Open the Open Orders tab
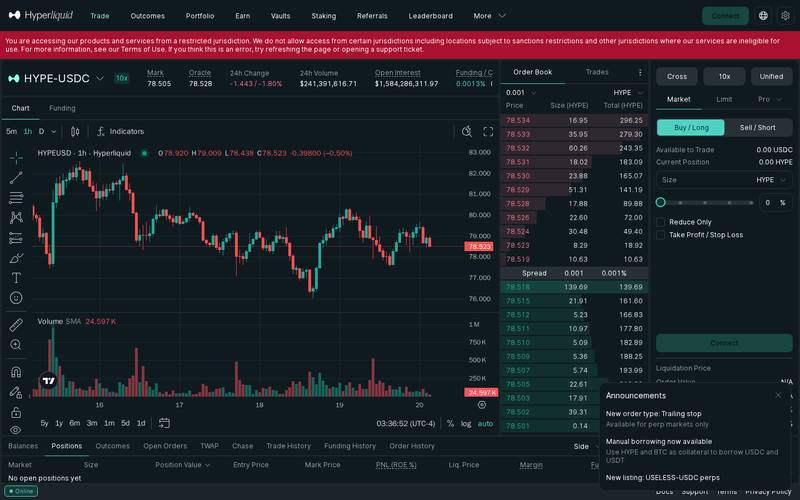The height and width of the screenshot is (500, 800). 165,446
